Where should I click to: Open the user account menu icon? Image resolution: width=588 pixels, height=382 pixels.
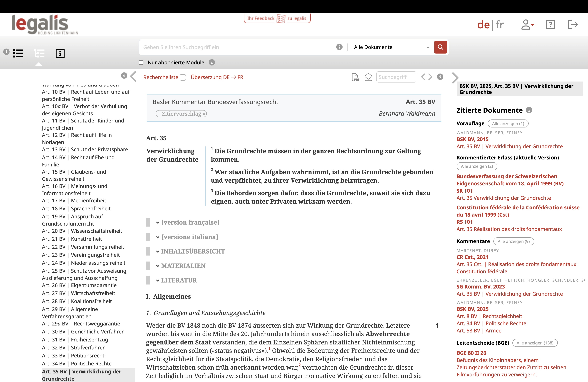pos(527,25)
